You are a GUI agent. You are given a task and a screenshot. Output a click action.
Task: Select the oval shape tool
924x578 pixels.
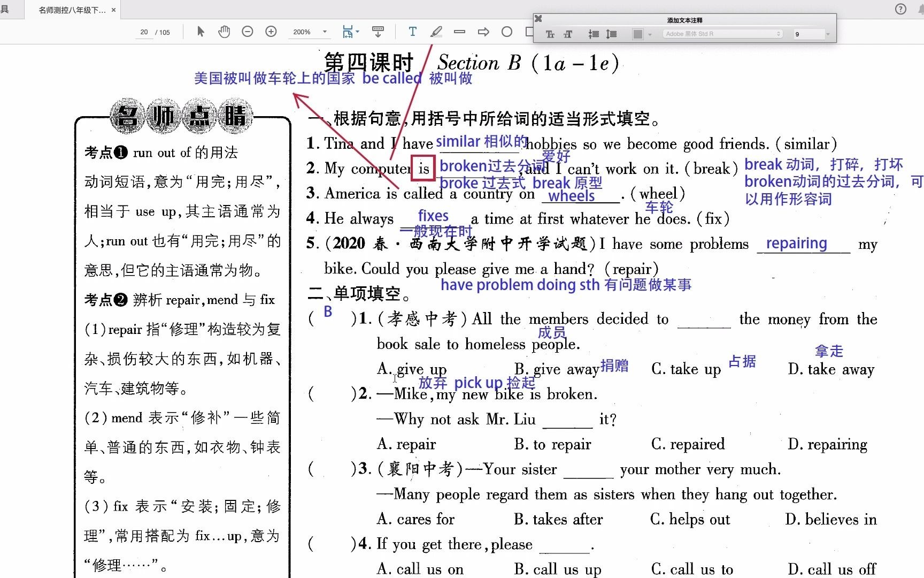pyautogui.click(x=507, y=32)
